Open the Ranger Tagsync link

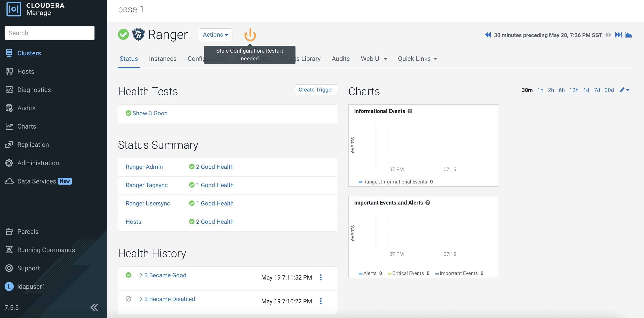pyautogui.click(x=146, y=185)
